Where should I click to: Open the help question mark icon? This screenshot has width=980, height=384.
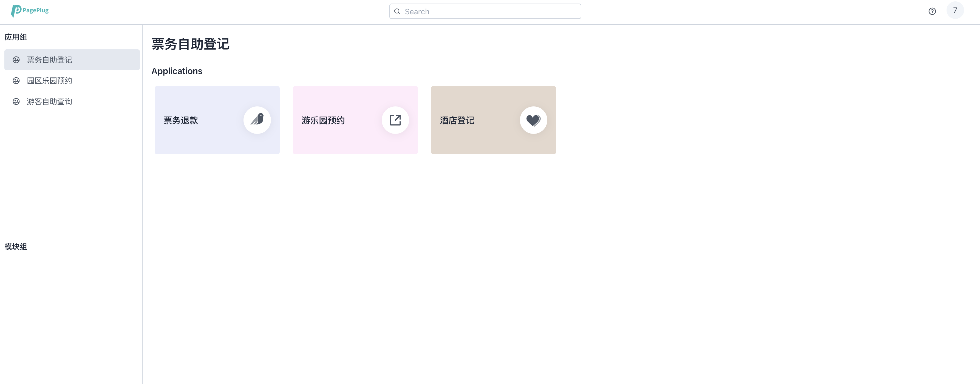tap(932, 11)
